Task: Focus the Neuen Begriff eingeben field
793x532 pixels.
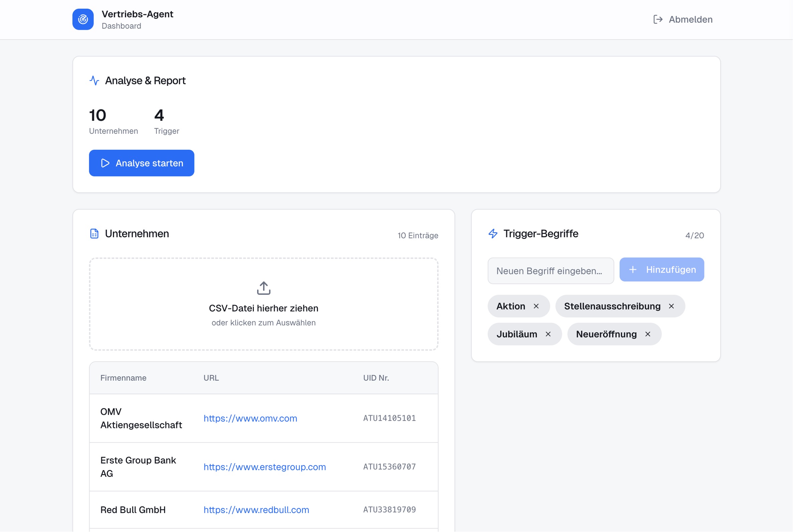Action: pos(550,271)
